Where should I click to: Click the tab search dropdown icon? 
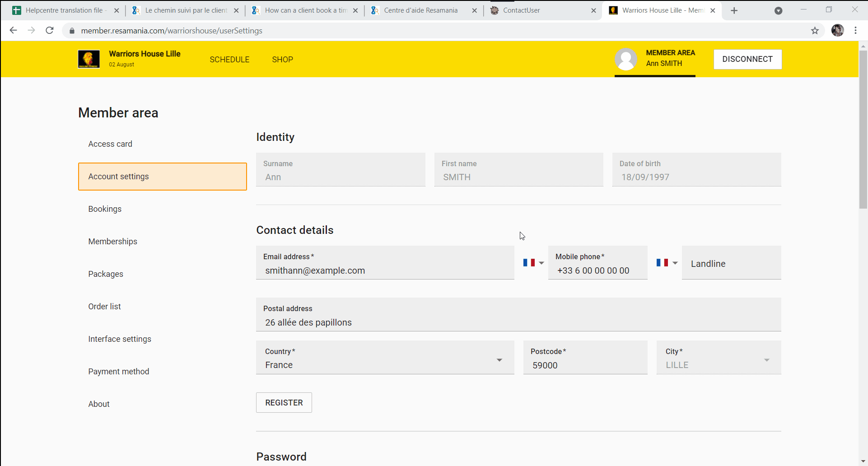click(778, 10)
